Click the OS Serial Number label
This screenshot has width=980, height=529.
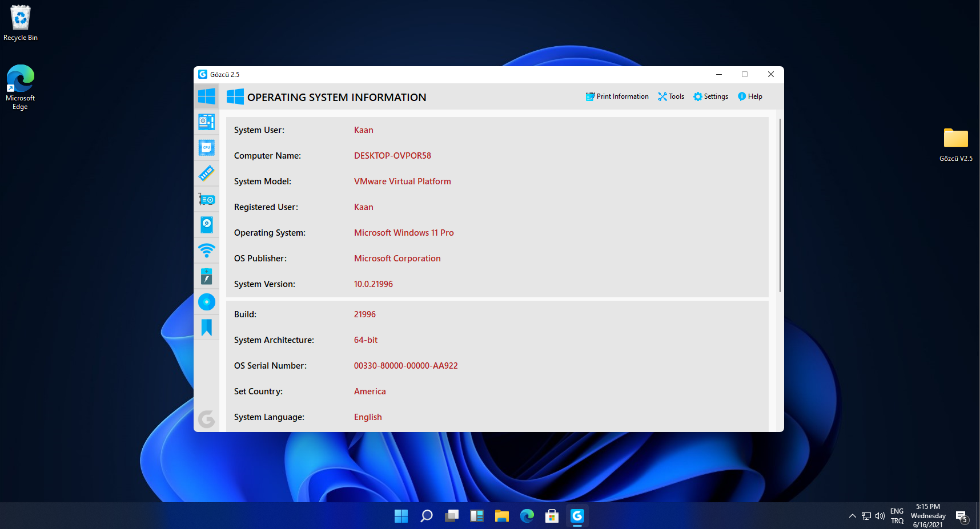tap(270, 366)
